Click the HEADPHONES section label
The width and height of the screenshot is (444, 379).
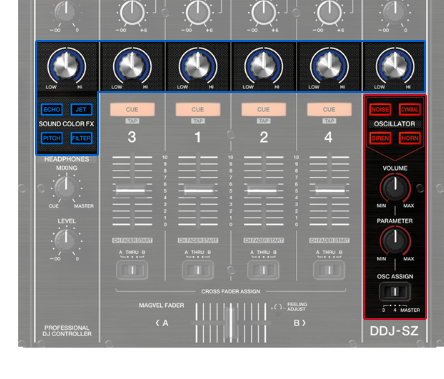coord(67,159)
